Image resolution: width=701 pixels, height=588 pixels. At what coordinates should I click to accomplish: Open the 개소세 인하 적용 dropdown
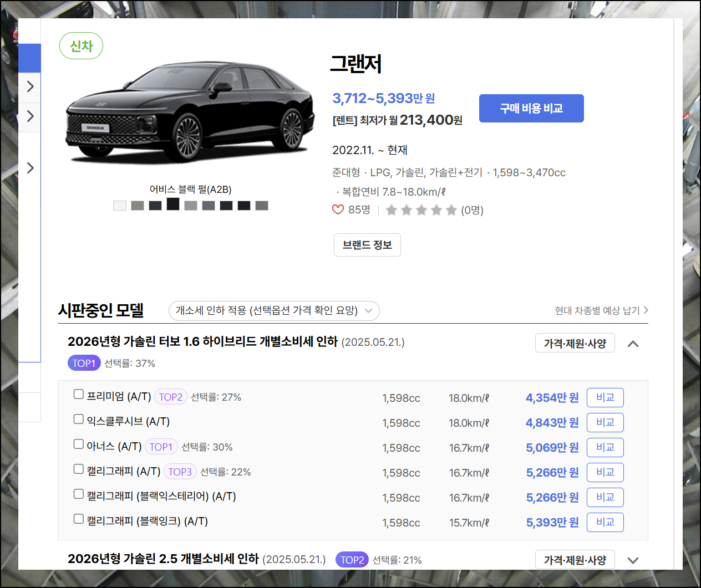tap(274, 311)
